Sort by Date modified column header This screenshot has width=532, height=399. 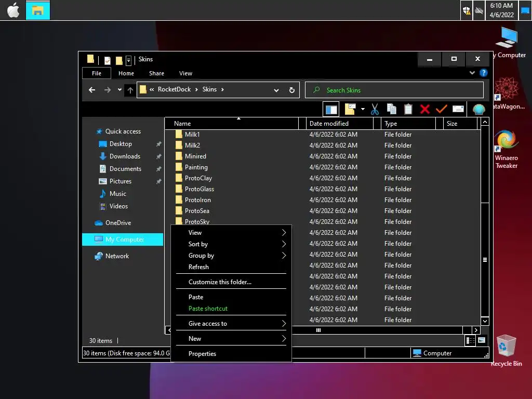point(340,124)
